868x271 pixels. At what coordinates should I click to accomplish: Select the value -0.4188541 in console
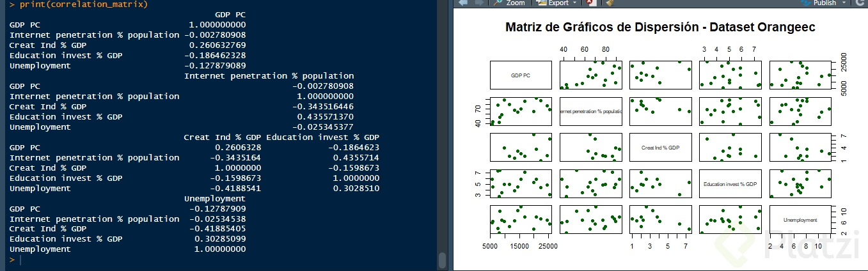235,189
